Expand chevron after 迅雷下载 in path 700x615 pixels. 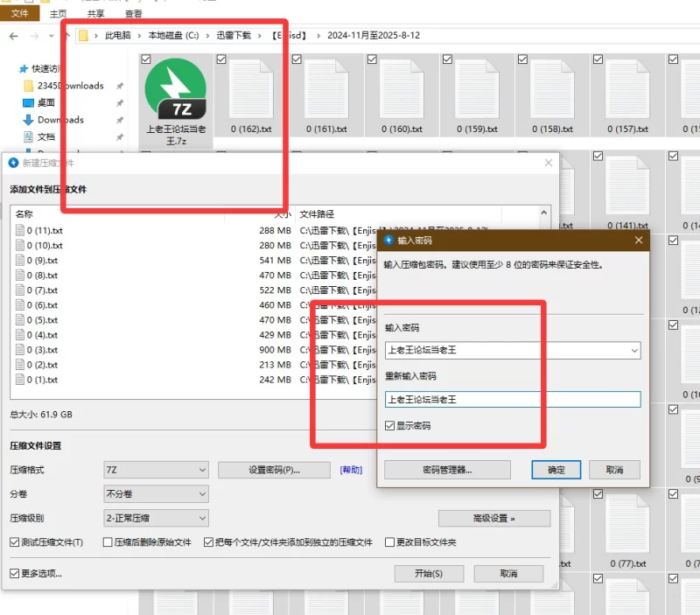click(x=259, y=36)
